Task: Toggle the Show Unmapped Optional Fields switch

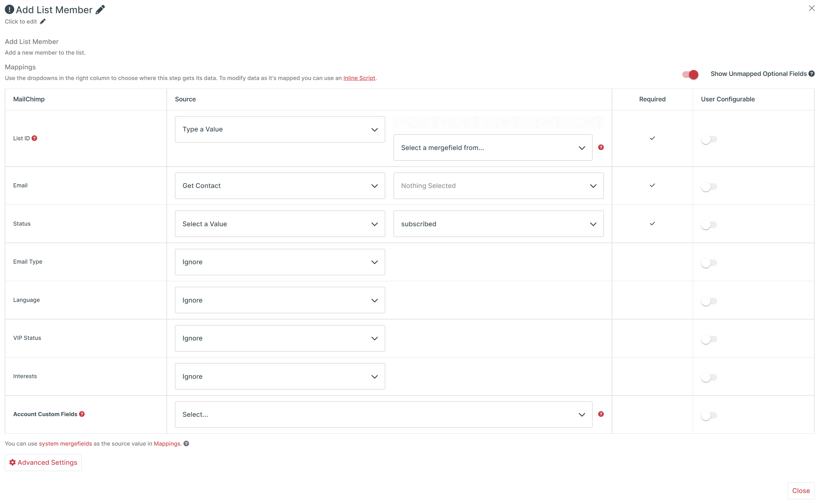Action: tap(690, 74)
